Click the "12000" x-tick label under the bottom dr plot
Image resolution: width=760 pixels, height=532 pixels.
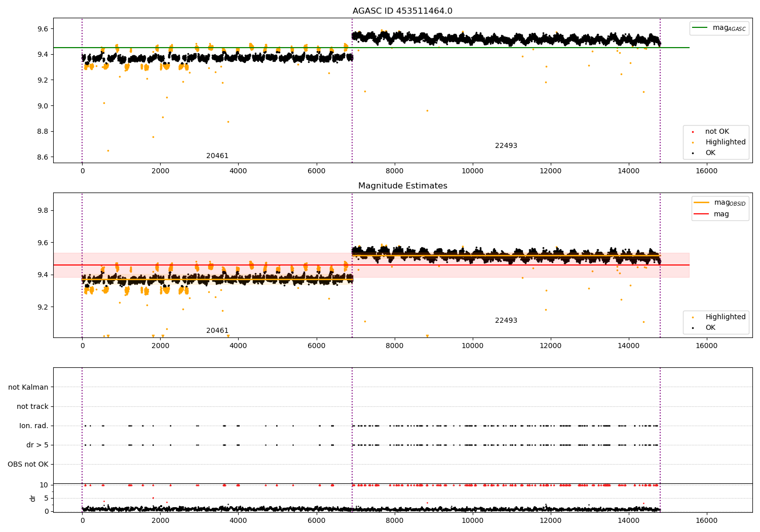click(x=551, y=520)
